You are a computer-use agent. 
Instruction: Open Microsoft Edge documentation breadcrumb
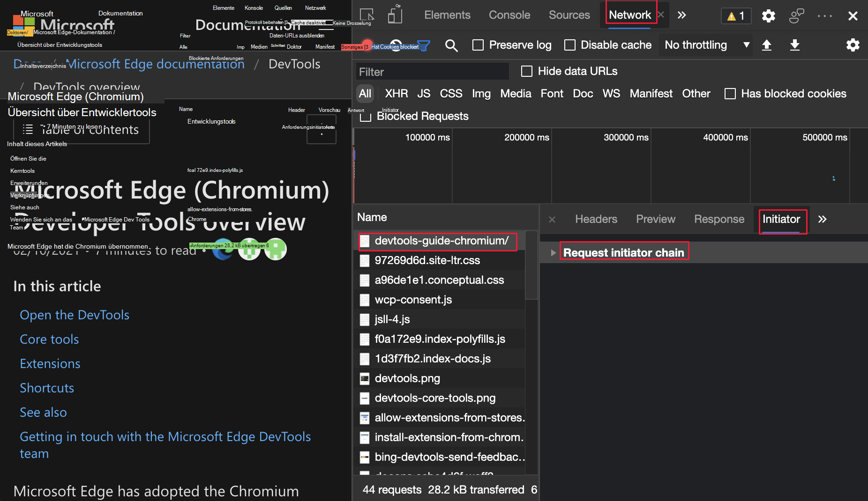[156, 64]
